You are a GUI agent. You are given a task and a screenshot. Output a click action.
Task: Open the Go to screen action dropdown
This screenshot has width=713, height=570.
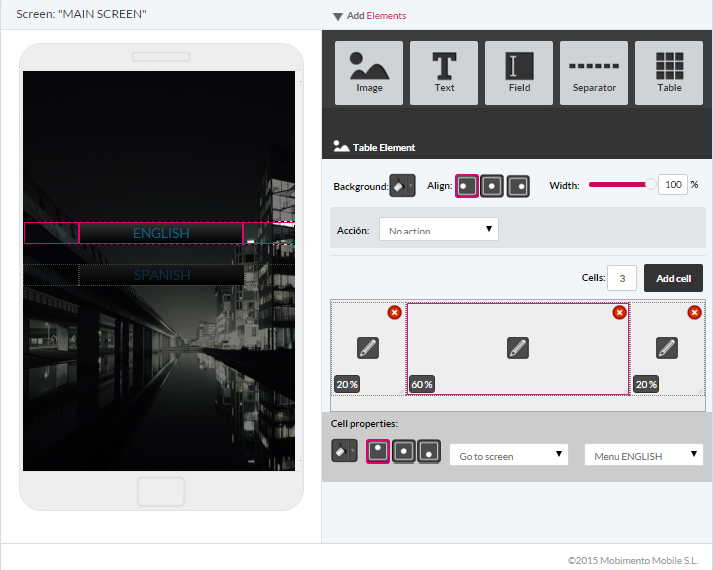coord(509,455)
